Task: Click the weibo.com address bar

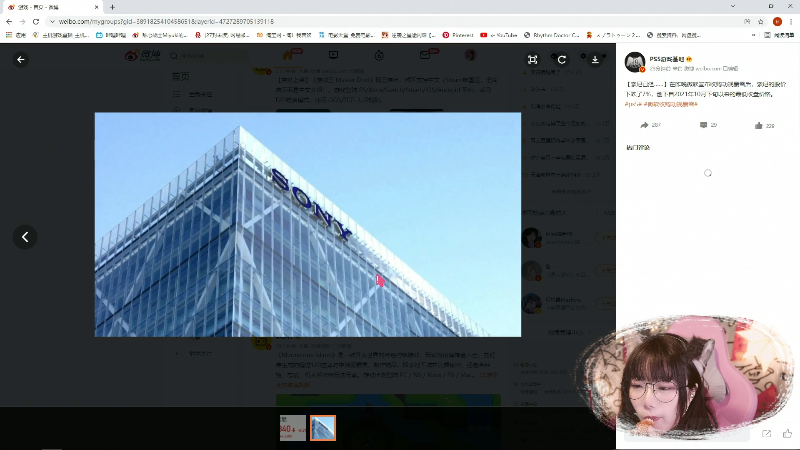Action: click(x=398, y=21)
